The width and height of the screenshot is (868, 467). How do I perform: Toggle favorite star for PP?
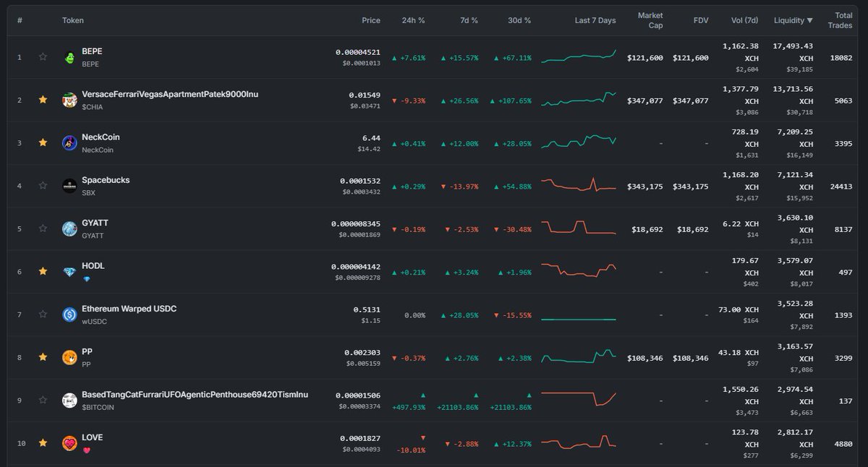point(43,357)
